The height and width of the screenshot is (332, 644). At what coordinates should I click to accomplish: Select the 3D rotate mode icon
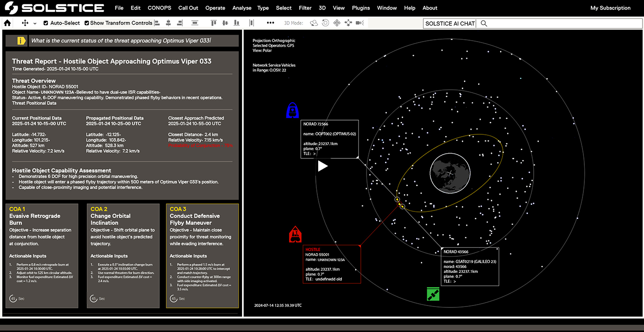pyautogui.click(x=325, y=23)
